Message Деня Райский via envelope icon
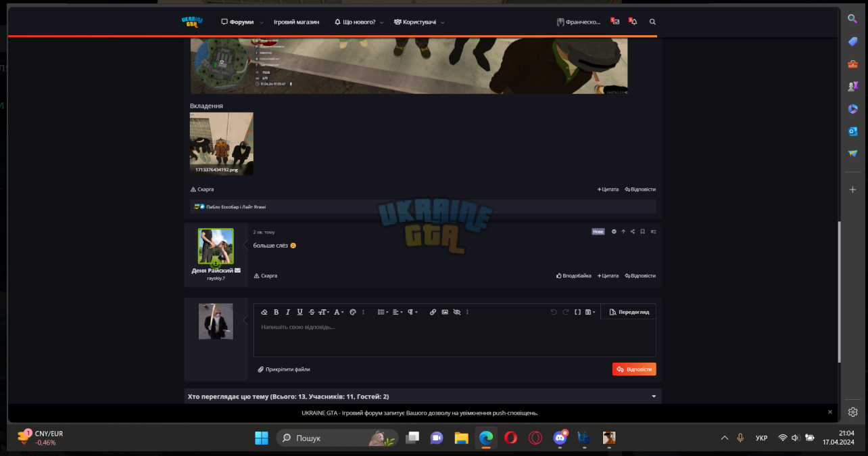Screen dimensions: 868x456 [237, 271]
